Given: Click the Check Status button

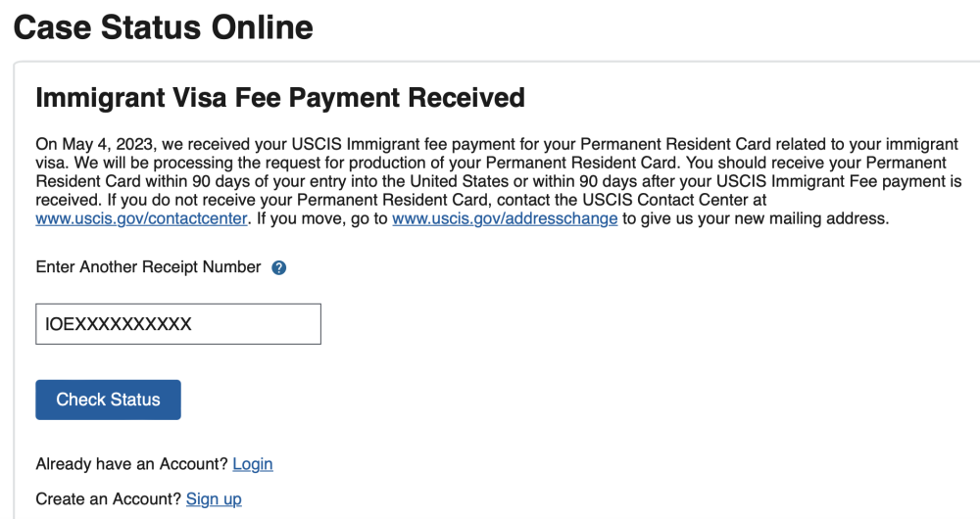Looking at the screenshot, I should pos(108,400).
